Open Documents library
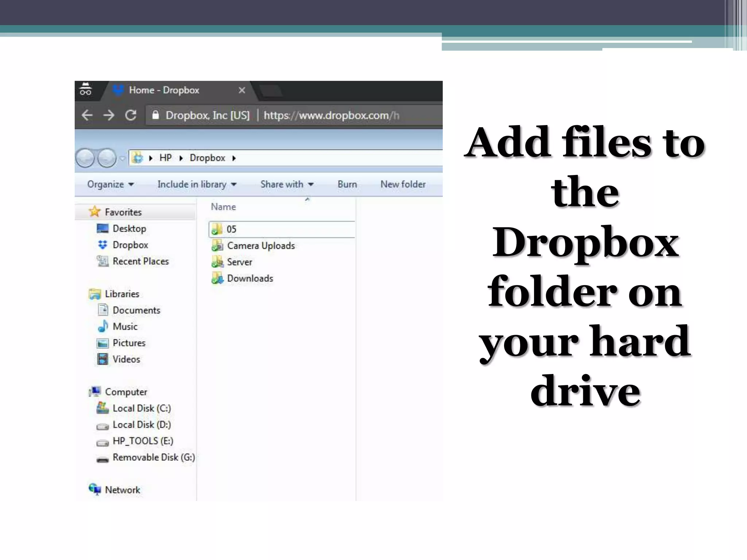 click(136, 310)
